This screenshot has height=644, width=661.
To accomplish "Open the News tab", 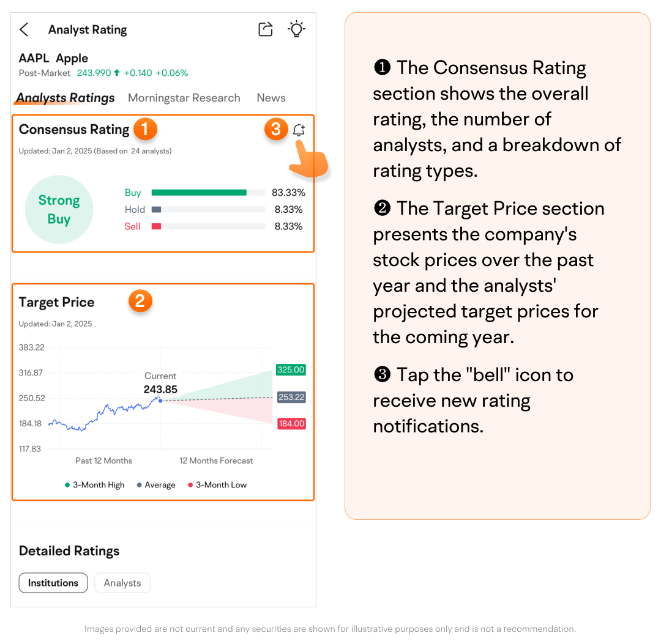I will [x=271, y=98].
